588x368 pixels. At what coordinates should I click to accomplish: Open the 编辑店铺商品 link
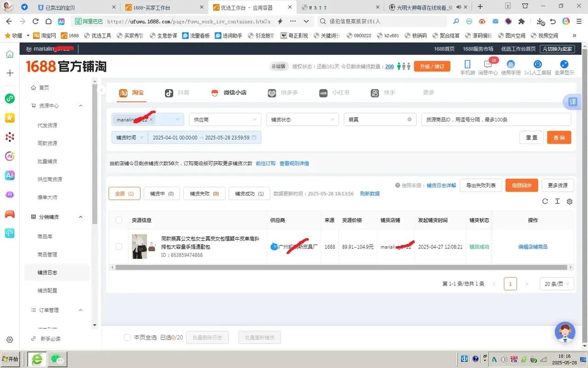pyautogui.click(x=533, y=247)
